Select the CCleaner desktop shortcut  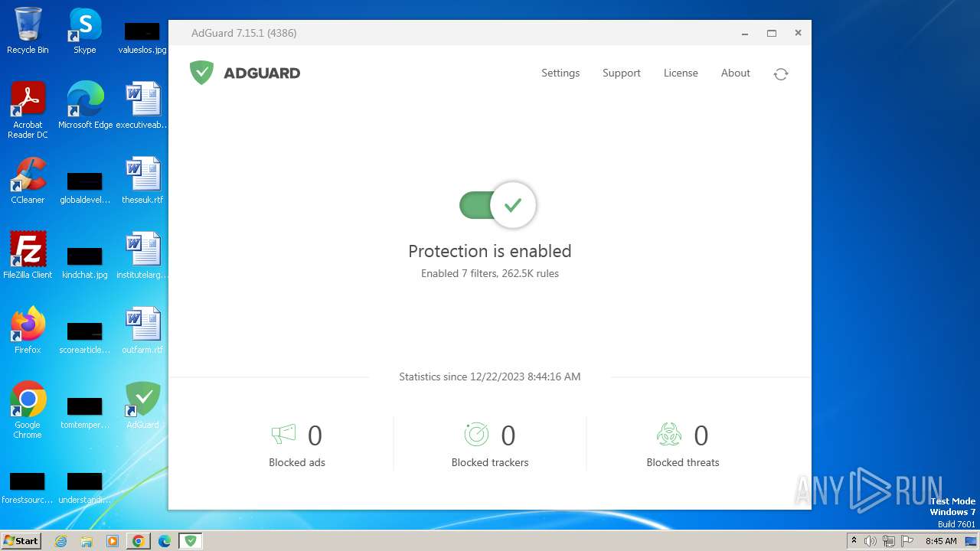(x=28, y=181)
